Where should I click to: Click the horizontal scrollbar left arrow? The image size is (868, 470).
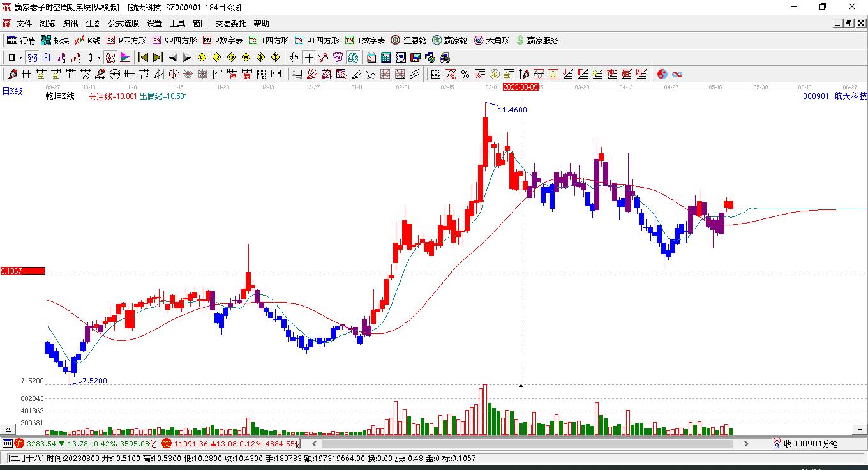[314, 444]
